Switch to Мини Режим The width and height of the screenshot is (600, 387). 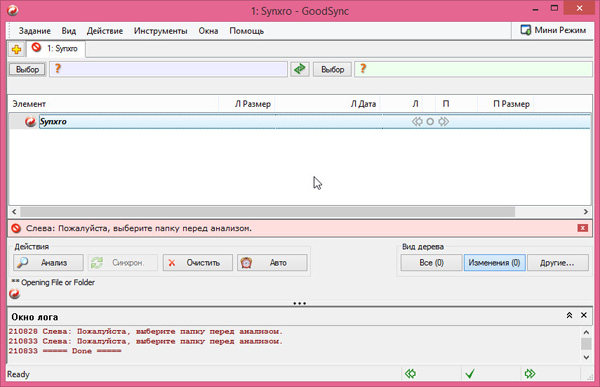[553, 30]
